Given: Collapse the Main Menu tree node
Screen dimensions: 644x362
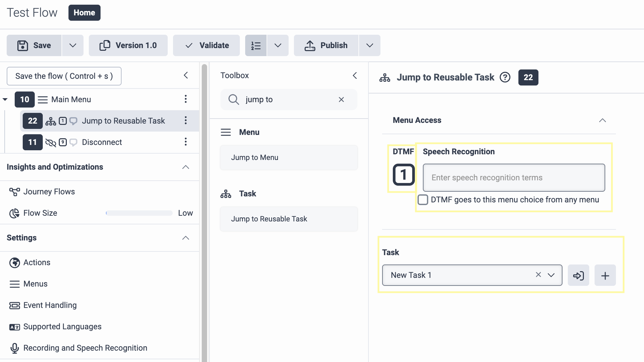Looking at the screenshot, I should (5, 100).
